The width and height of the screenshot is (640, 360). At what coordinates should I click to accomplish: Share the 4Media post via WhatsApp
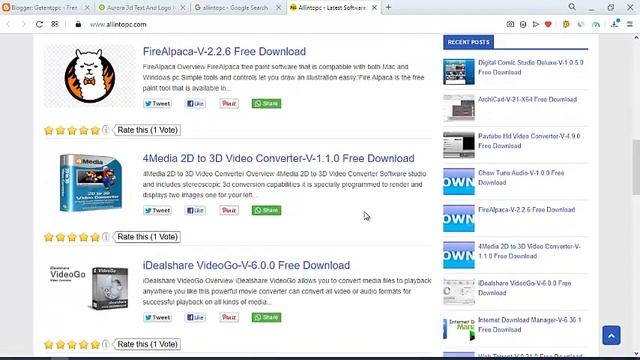point(266,211)
